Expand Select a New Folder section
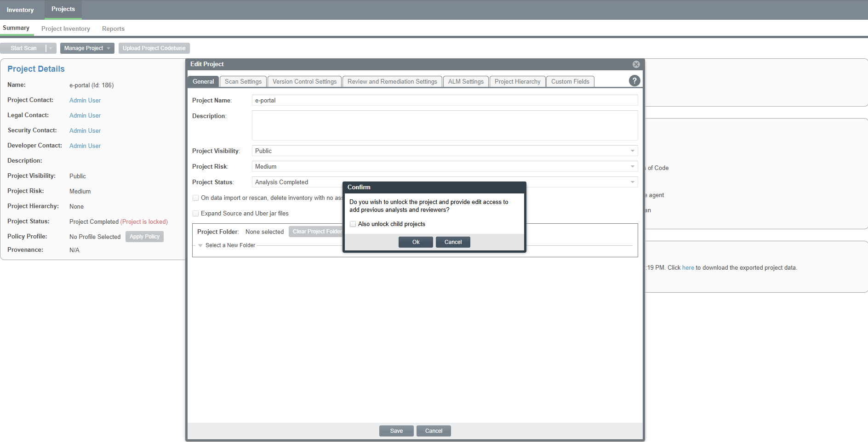This screenshot has height=442, width=868. point(200,245)
